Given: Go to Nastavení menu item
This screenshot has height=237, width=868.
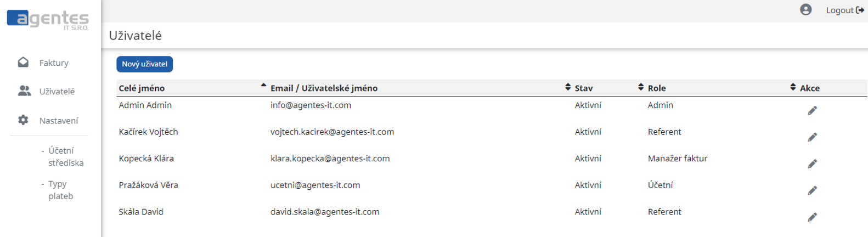Looking at the screenshot, I should (59, 121).
